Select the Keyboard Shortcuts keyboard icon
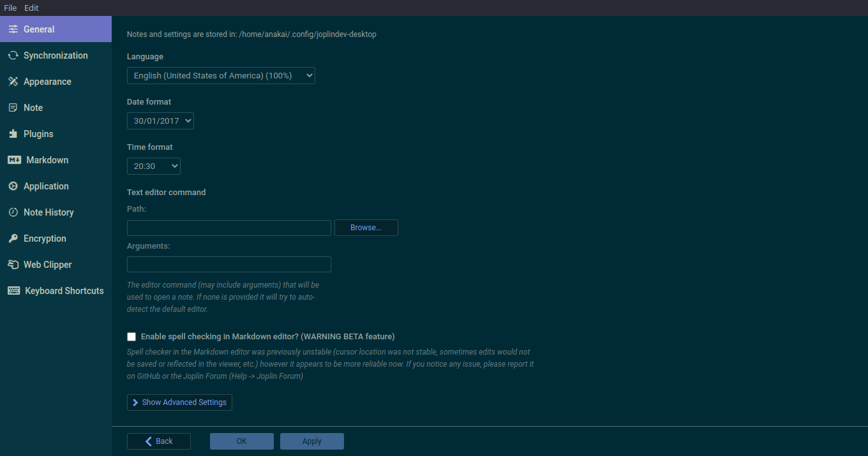868x456 pixels. (x=13, y=290)
